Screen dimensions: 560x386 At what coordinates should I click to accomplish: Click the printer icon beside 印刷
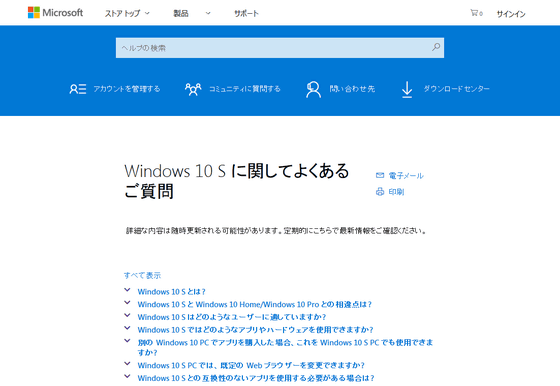(x=380, y=192)
